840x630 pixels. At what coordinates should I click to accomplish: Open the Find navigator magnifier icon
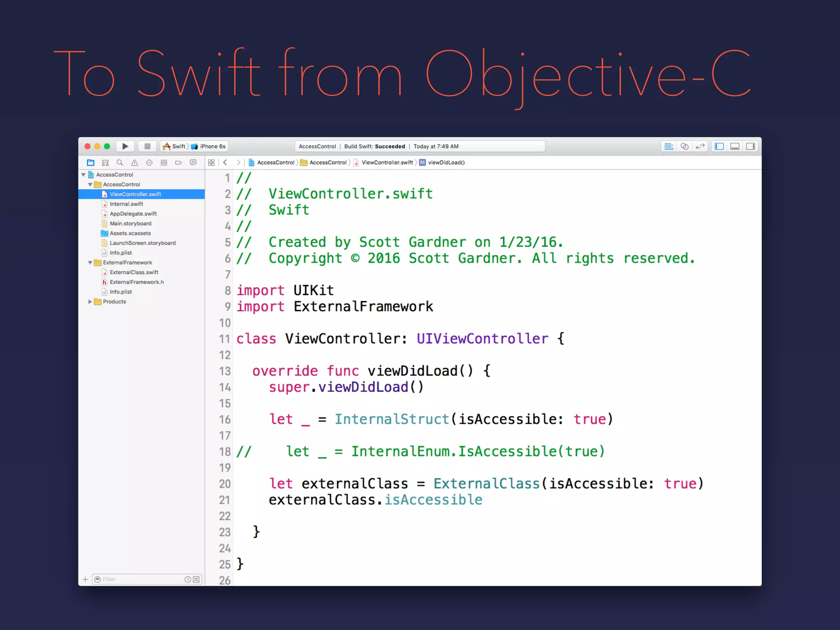120,163
